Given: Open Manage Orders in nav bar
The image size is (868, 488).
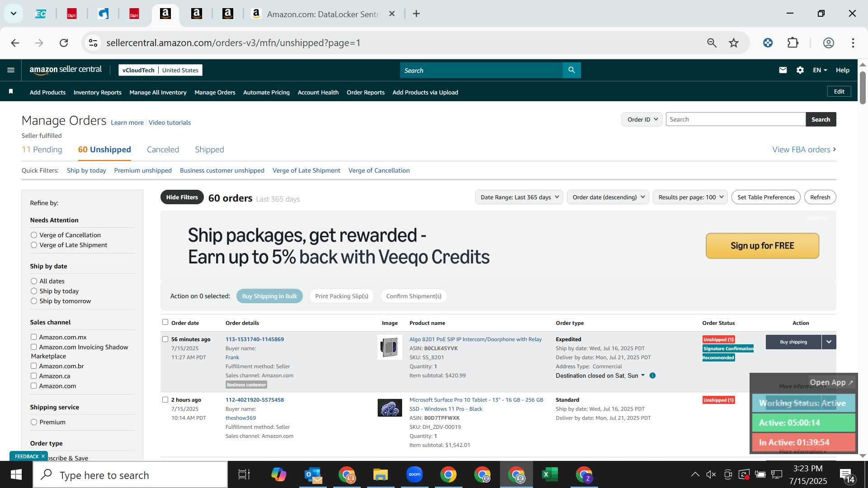Looking at the screenshot, I should (215, 92).
